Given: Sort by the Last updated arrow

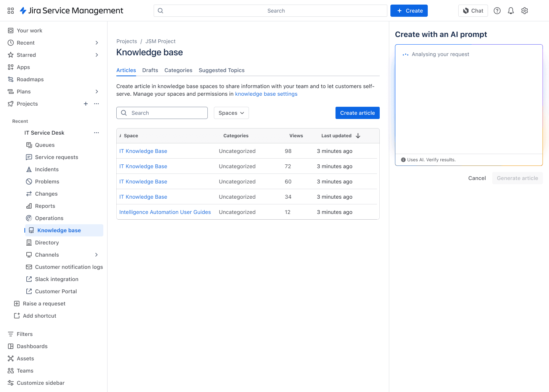Looking at the screenshot, I should (x=358, y=136).
